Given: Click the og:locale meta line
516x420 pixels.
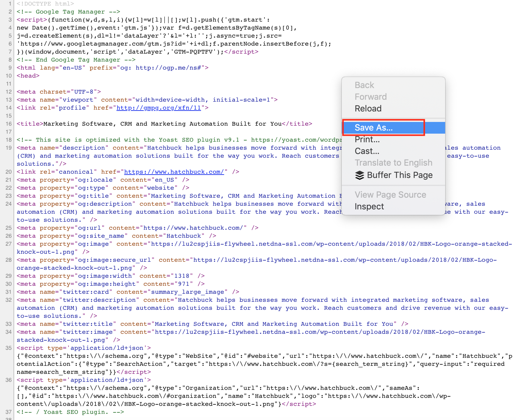Looking at the screenshot, I should coord(103,180).
